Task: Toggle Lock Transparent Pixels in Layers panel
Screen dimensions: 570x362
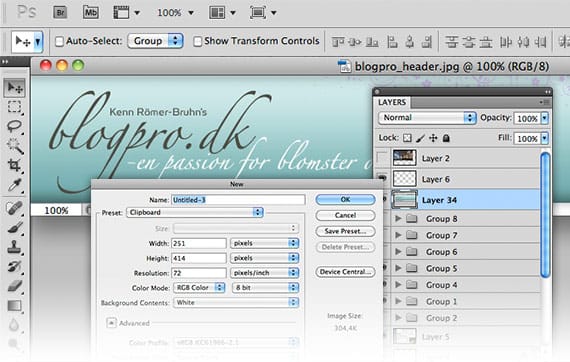Action: tap(408, 138)
